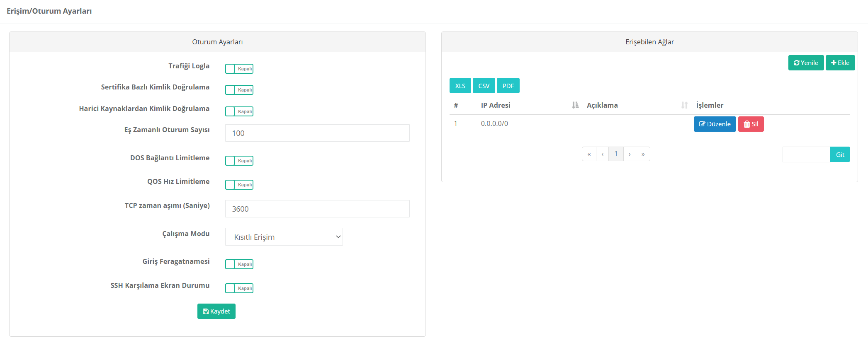Click Yenile refresh button
This screenshot has height=357, width=868.
pos(805,63)
